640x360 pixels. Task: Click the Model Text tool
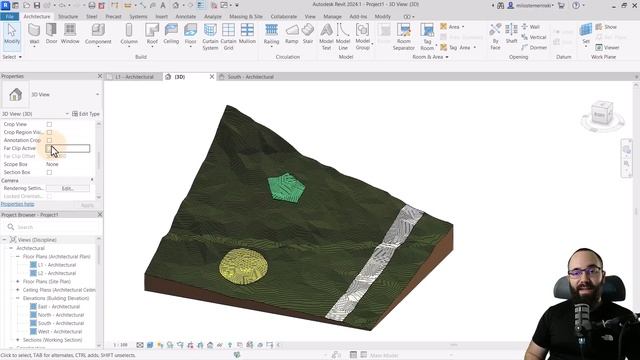[327, 37]
